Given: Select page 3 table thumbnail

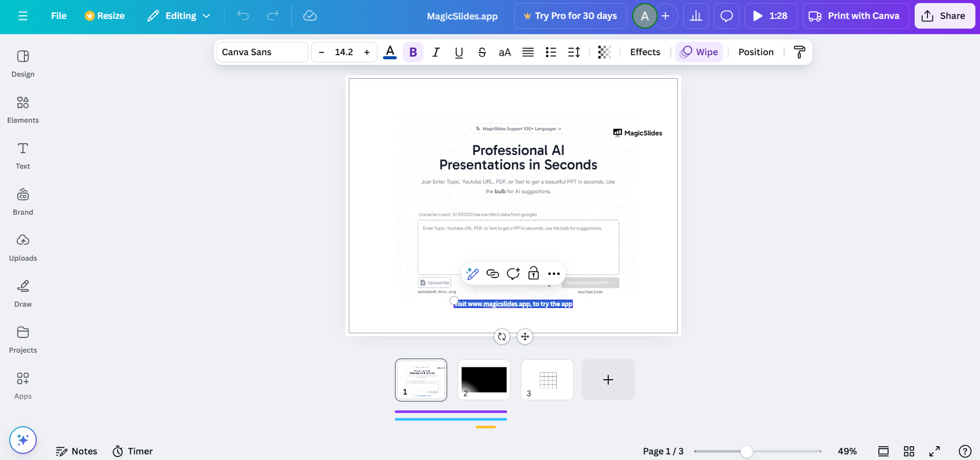Looking at the screenshot, I should click(547, 380).
